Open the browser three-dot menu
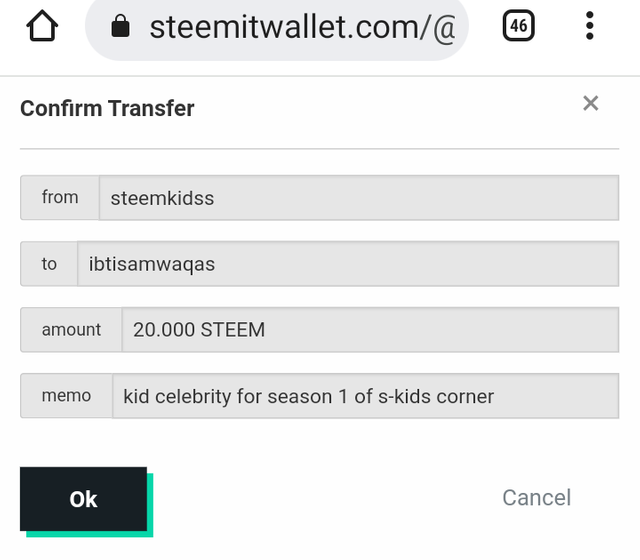This screenshot has width=640, height=560. click(589, 26)
